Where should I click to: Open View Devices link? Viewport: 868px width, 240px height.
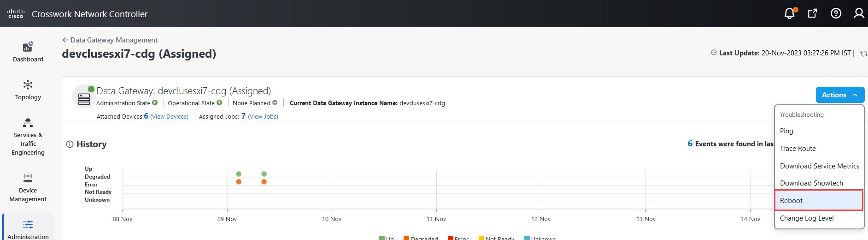169,117
